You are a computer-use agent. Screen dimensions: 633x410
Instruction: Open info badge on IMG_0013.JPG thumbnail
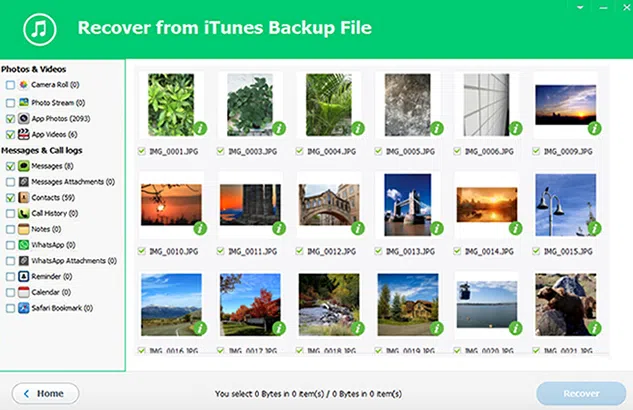point(436,229)
